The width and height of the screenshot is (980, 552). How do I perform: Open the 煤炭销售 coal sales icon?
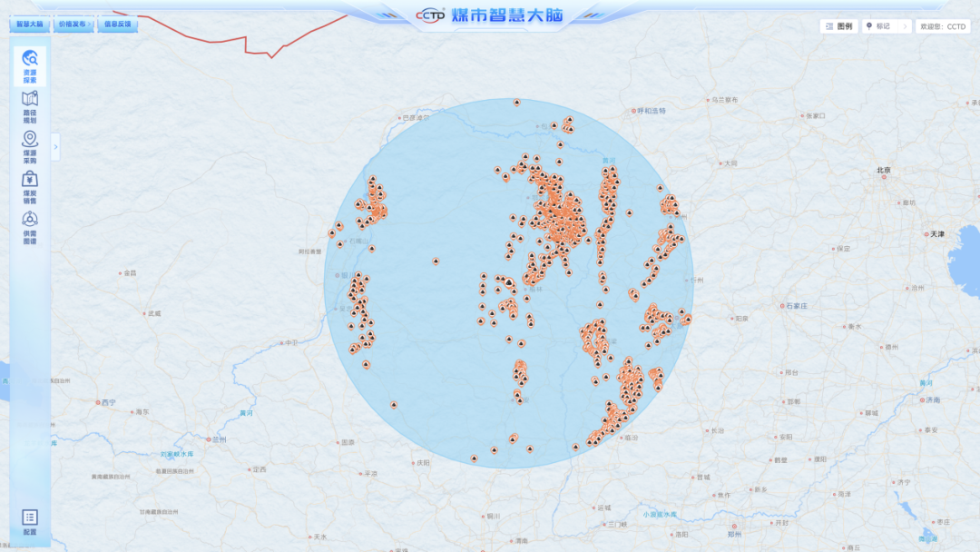(x=29, y=188)
